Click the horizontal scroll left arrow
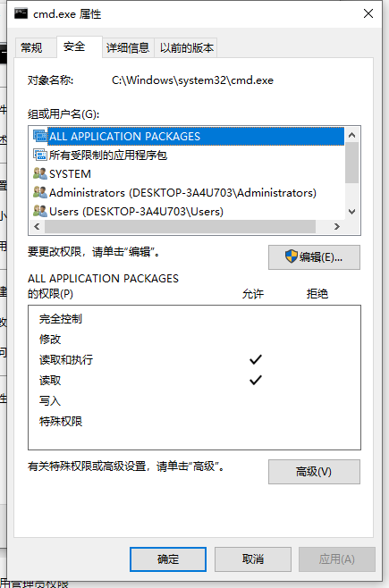The image size is (389, 588). [37, 226]
